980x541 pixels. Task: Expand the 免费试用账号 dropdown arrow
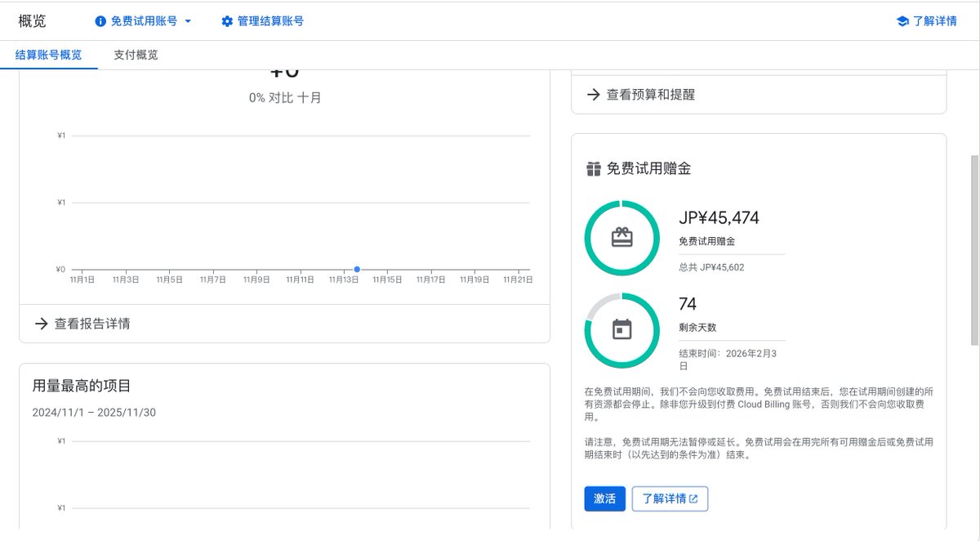[x=188, y=21]
